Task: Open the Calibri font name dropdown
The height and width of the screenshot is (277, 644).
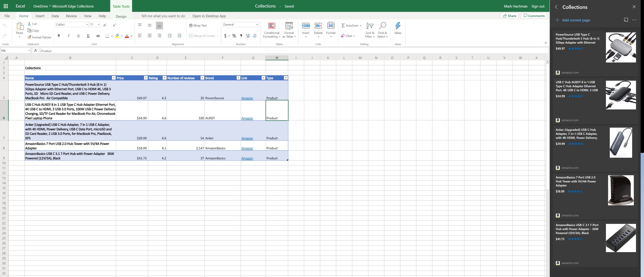Action: coord(87,25)
